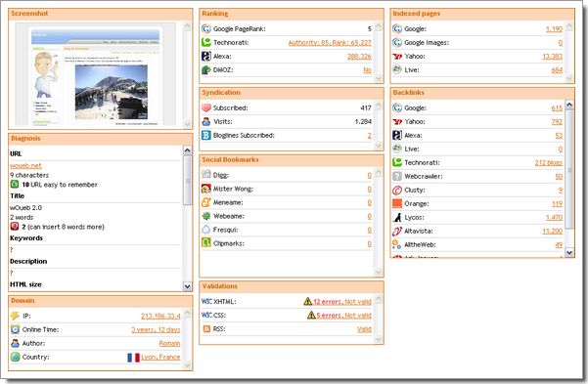
Task: Open the Author 'Romain' link
Action: pos(169,343)
